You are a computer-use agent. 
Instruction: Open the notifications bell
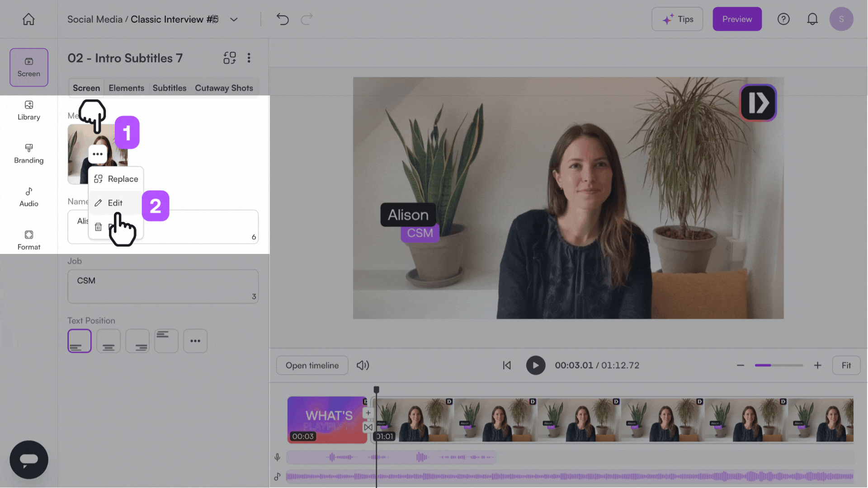[812, 19]
